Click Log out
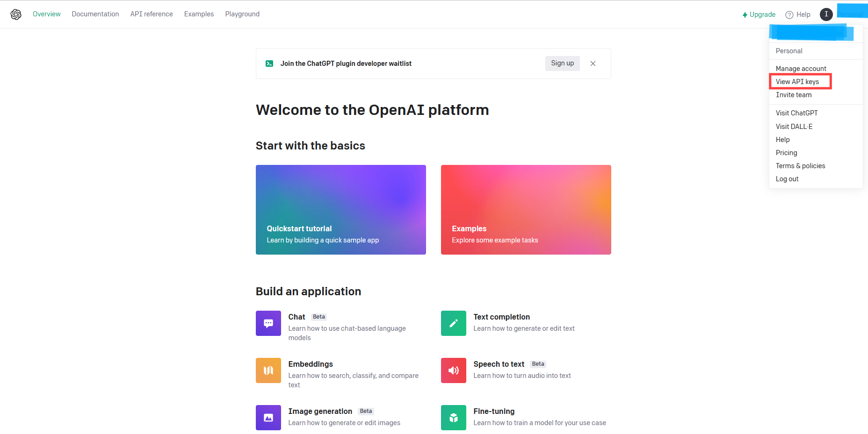The image size is (868, 434). (x=787, y=179)
